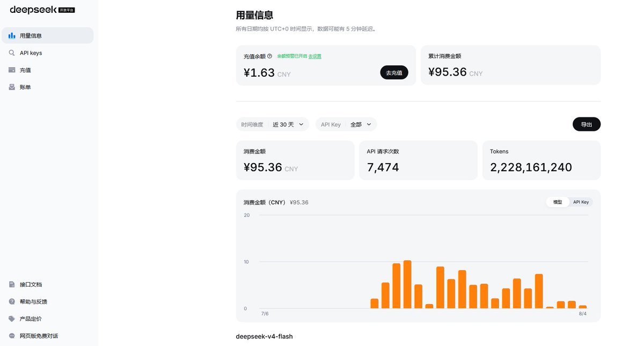
Task: Click the 导出 export button
Action: pyautogui.click(x=587, y=124)
